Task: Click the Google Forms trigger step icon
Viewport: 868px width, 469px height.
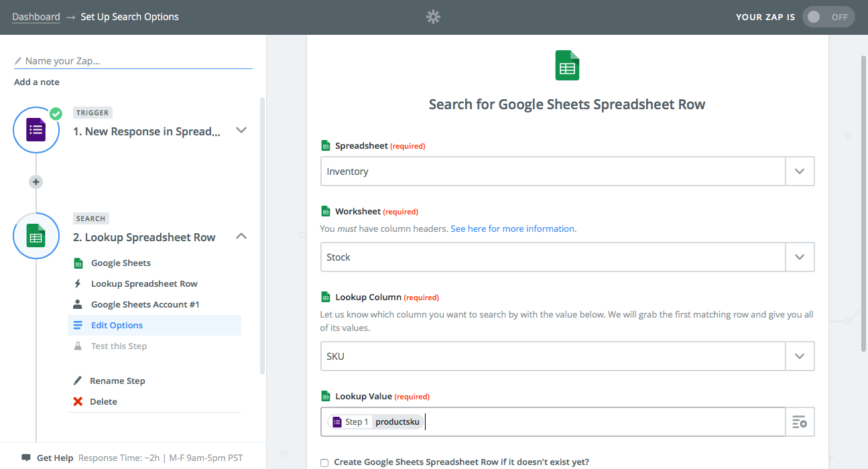Action: pos(36,129)
